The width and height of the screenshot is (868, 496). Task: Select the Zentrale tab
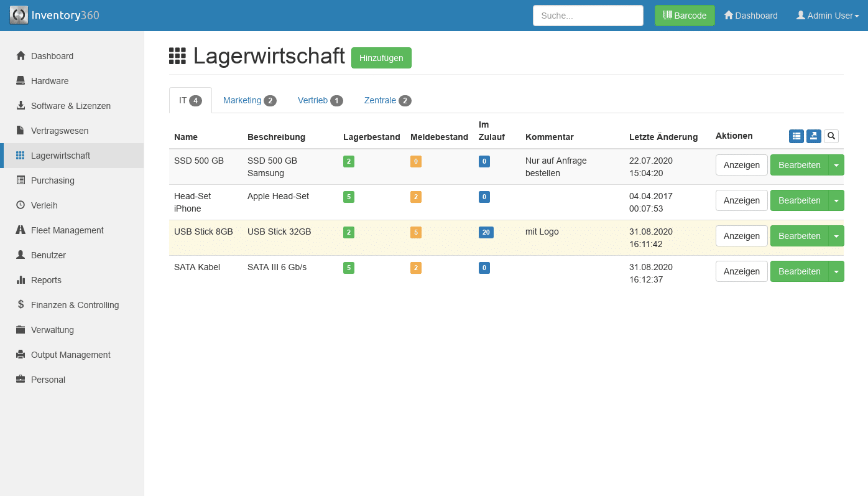point(387,100)
